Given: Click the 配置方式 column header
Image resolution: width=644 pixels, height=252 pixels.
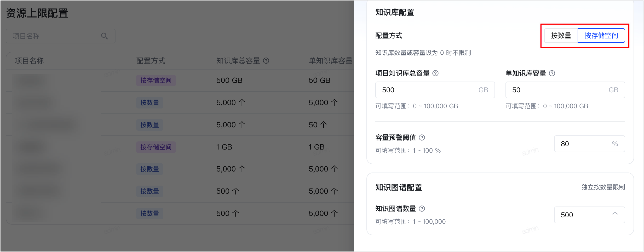Looking at the screenshot, I should click(151, 61).
